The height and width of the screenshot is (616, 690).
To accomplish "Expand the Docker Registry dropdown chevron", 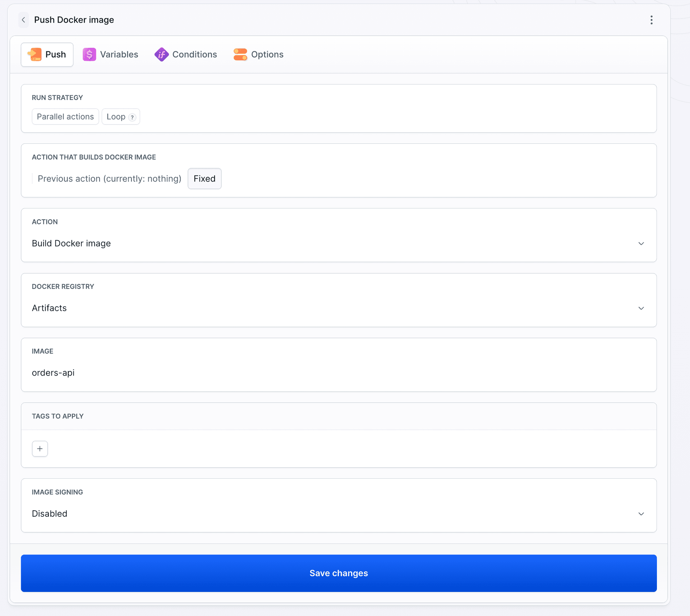I will 641,308.
